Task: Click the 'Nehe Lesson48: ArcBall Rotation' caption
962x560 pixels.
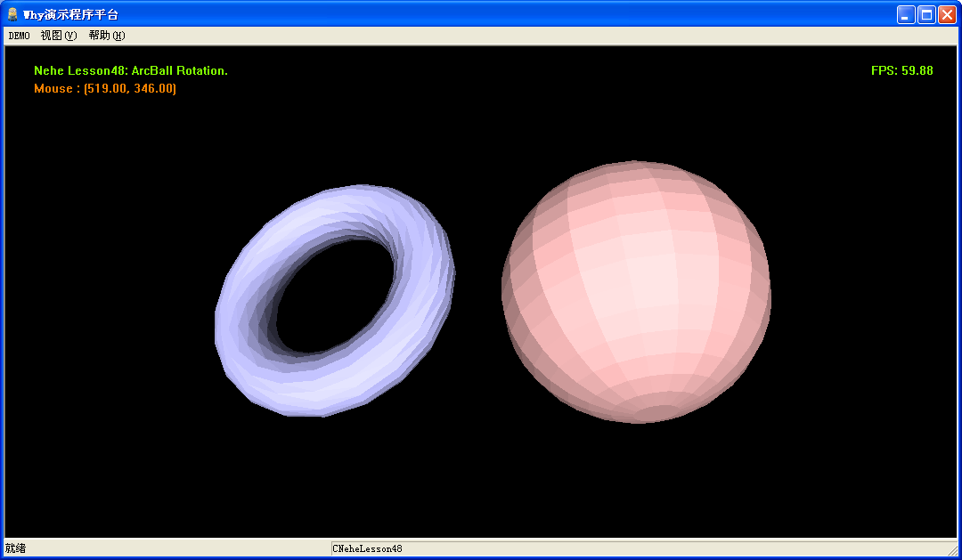Action: tap(130, 70)
